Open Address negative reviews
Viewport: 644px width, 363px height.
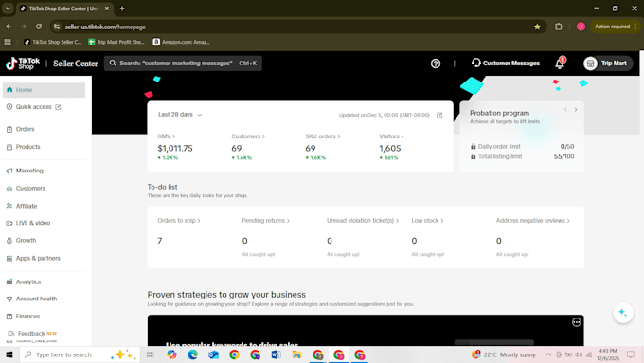click(x=532, y=221)
